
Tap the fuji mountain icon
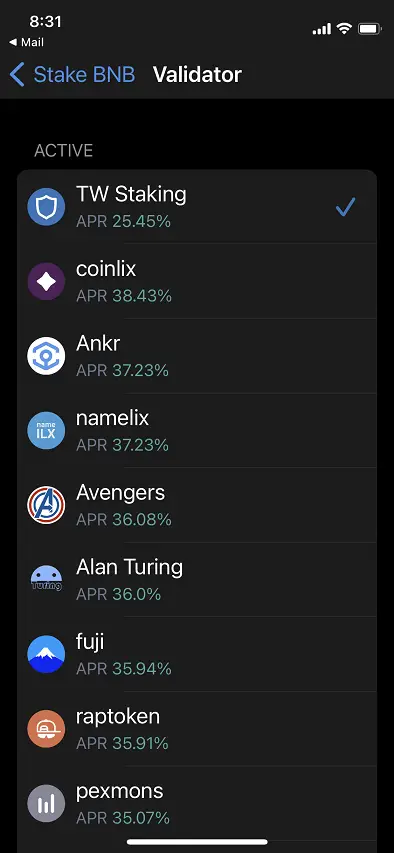[46, 654]
